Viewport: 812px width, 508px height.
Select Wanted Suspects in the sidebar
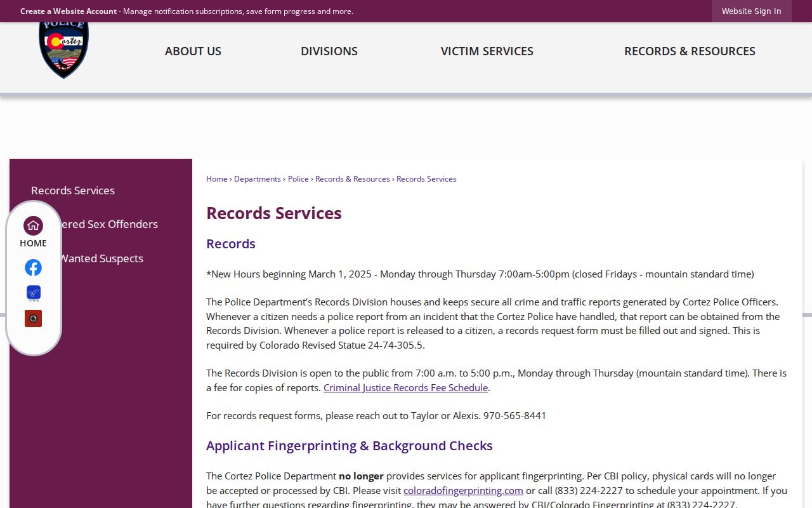[x=101, y=258]
